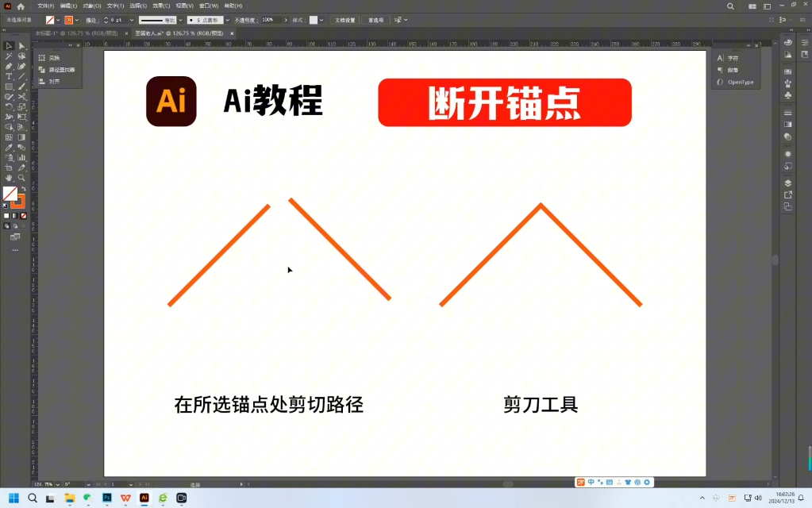Click the 首选项 button
This screenshot has height=508, width=812.
click(x=375, y=20)
